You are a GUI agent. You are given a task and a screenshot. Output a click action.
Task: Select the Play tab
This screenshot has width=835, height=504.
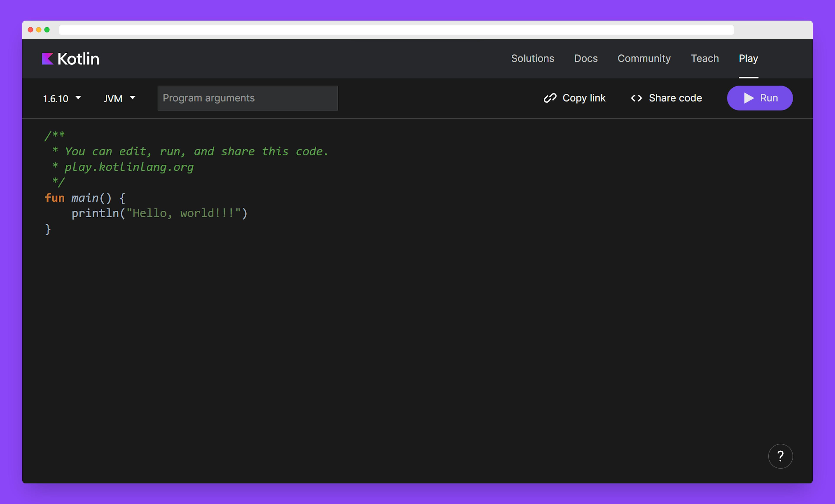[x=748, y=58]
